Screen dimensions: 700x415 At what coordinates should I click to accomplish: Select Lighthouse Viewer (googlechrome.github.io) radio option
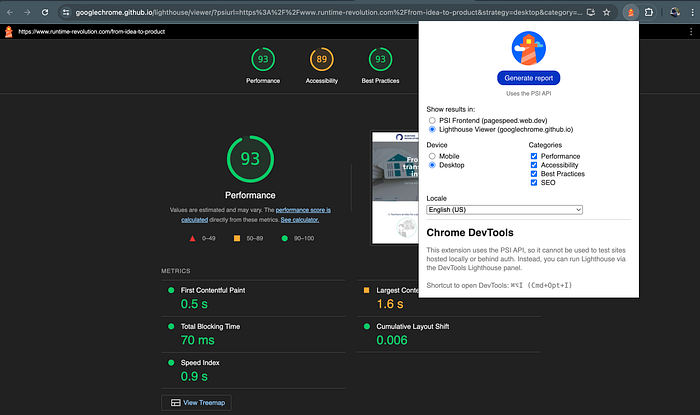[432, 129]
